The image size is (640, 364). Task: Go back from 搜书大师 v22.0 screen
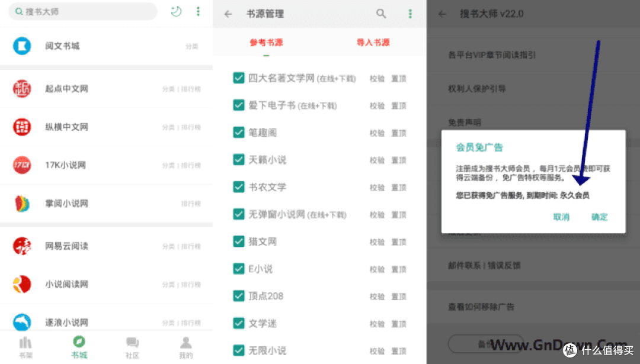[442, 14]
